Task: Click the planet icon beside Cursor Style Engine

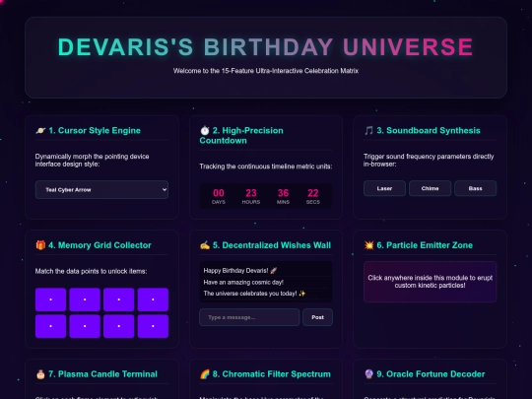Action: pyautogui.click(x=40, y=131)
